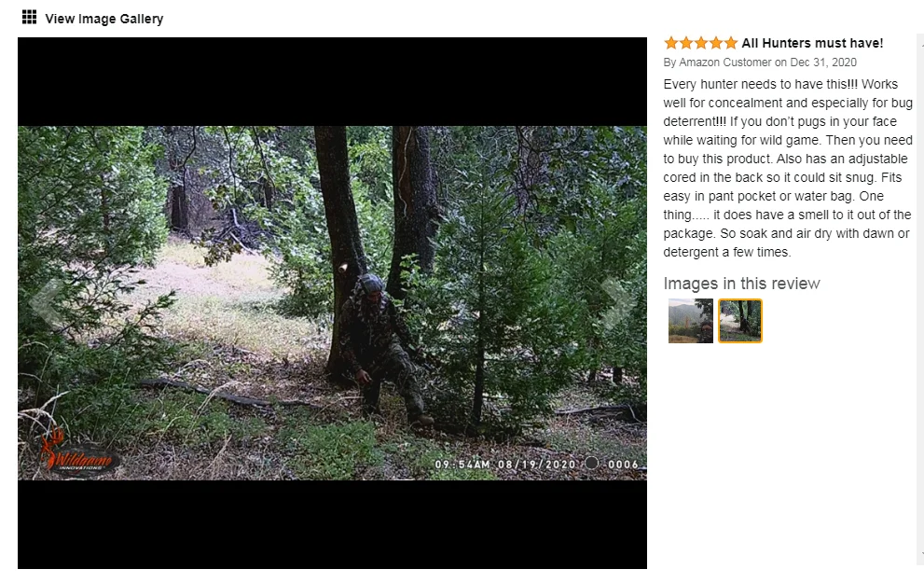
Task: Click the 09:54AM 08/19/2020 timestamp overlay
Action: click(505, 465)
